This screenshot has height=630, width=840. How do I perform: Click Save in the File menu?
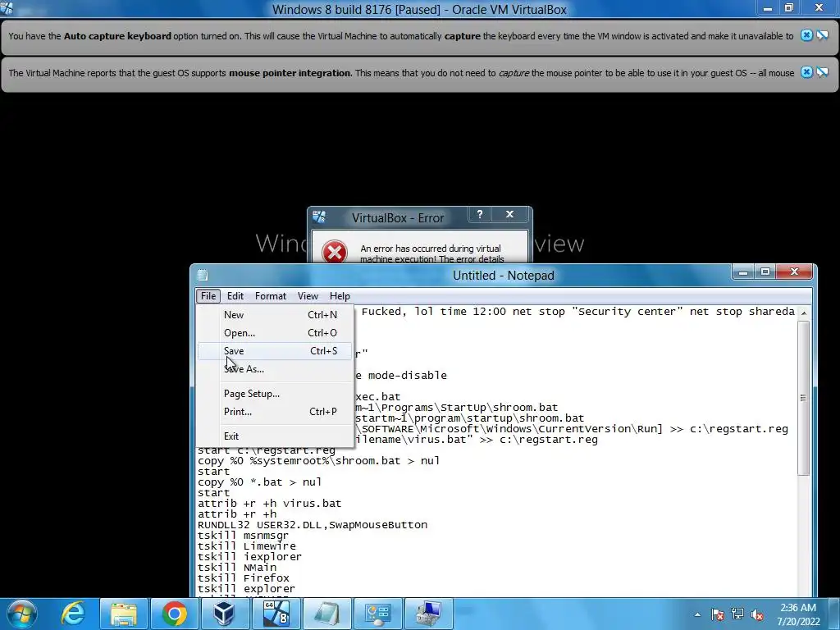pyautogui.click(x=275, y=351)
